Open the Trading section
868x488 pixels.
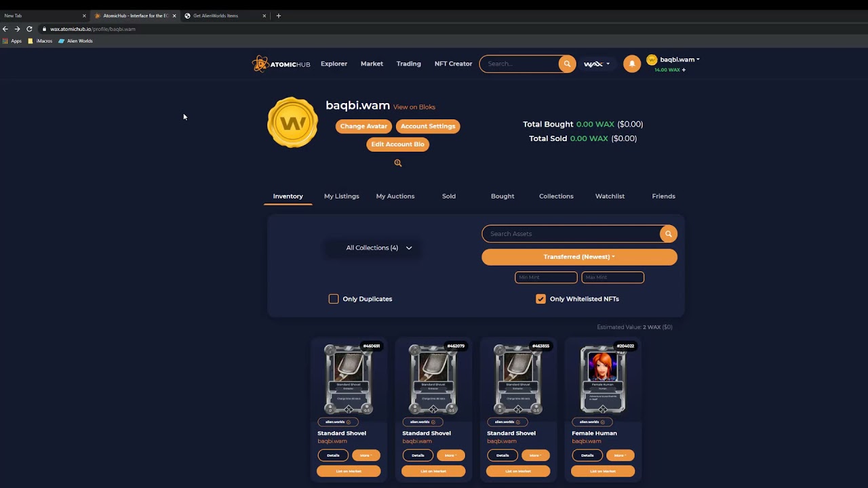point(408,64)
